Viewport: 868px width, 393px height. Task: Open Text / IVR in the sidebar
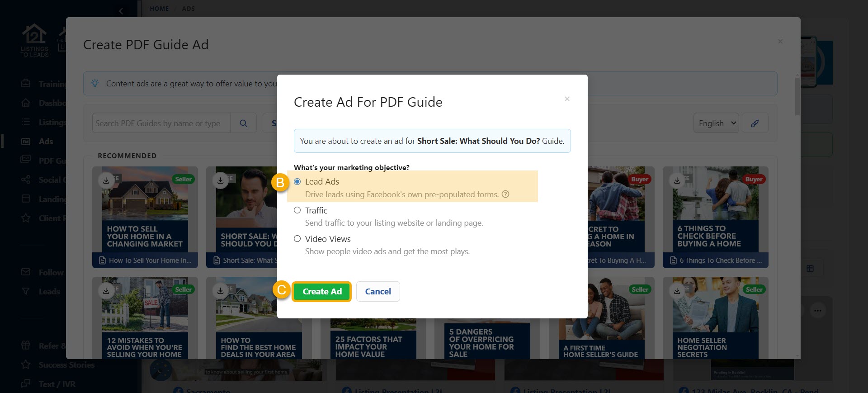(x=57, y=384)
